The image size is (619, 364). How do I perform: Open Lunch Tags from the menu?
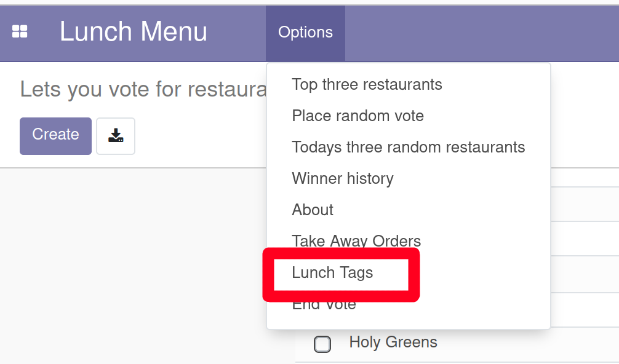pyautogui.click(x=332, y=272)
